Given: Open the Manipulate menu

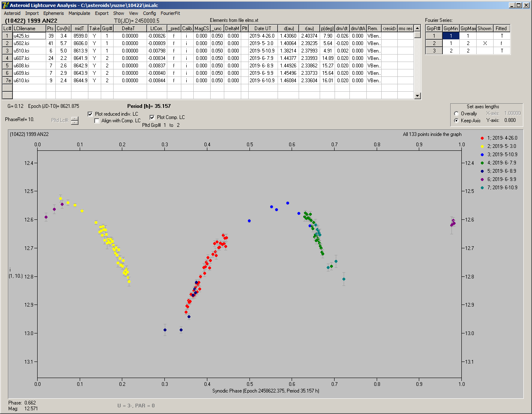Looking at the screenshot, I should click(x=79, y=13).
